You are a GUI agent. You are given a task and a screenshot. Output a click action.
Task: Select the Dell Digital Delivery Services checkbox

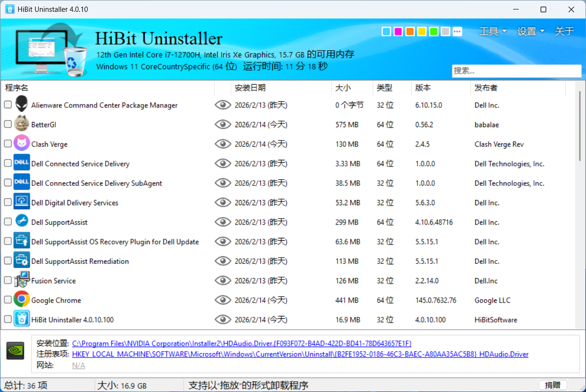tap(8, 201)
